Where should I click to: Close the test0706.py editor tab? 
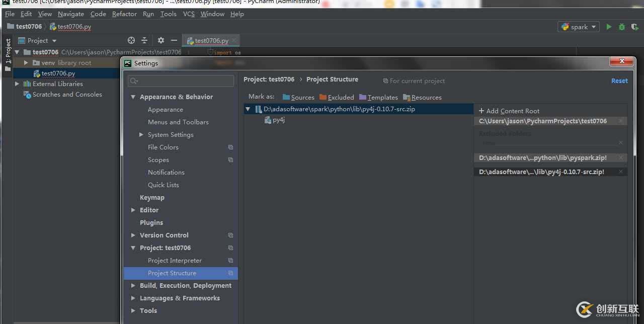pos(234,41)
